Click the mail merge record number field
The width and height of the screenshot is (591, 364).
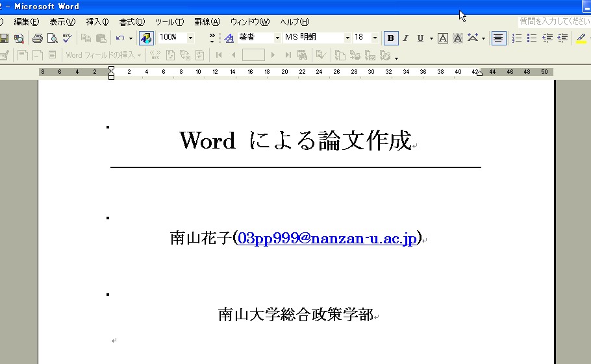point(253,55)
